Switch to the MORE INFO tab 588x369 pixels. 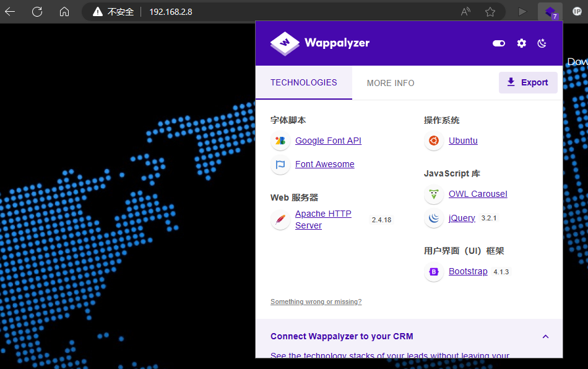pos(391,83)
